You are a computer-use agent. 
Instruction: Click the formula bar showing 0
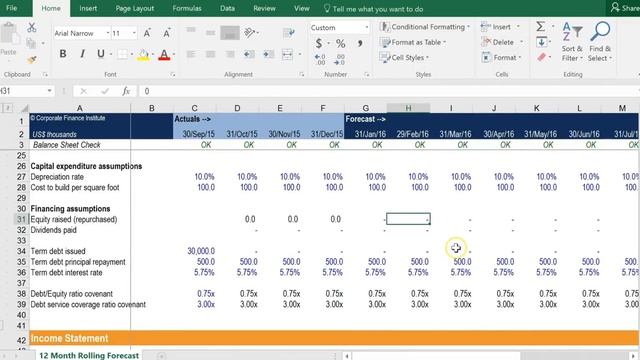[x=388, y=91]
